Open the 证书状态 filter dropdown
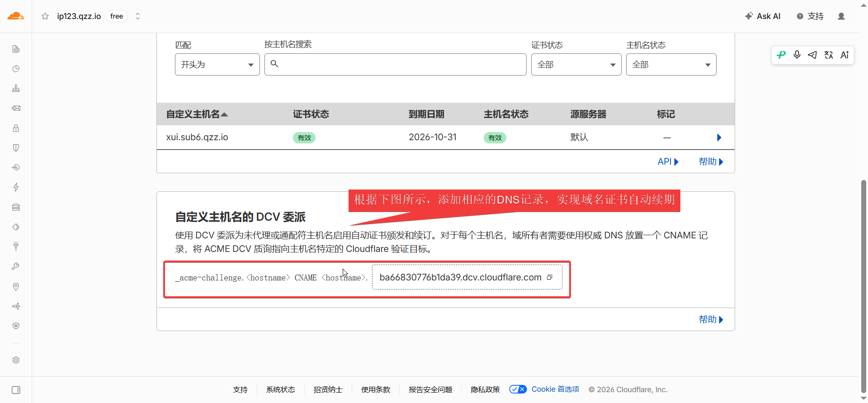The width and height of the screenshot is (868, 403). (576, 65)
